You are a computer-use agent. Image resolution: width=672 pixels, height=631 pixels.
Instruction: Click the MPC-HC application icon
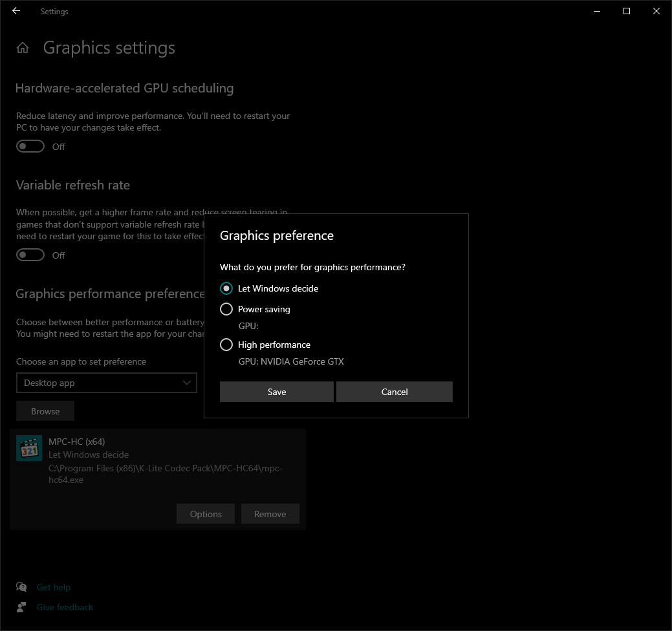(x=28, y=447)
